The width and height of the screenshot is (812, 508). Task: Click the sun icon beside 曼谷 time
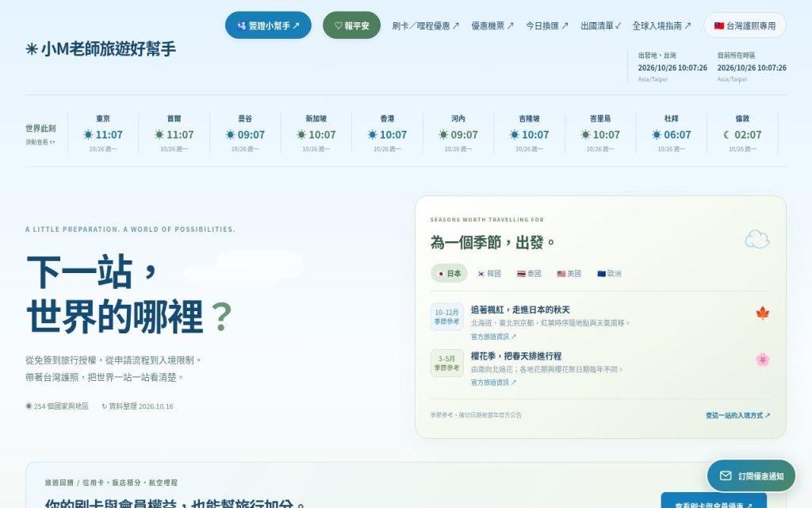230,135
